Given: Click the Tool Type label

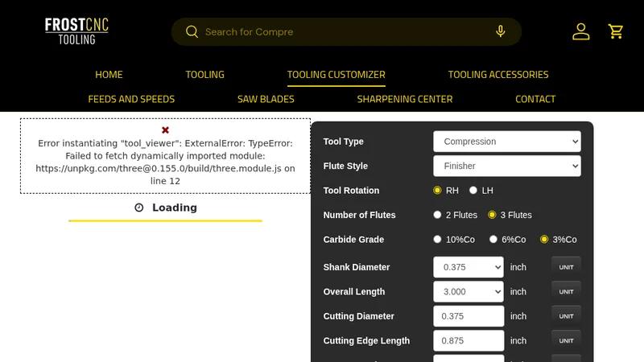Looking at the screenshot, I should pyautogui.click(x=343, y=142).
